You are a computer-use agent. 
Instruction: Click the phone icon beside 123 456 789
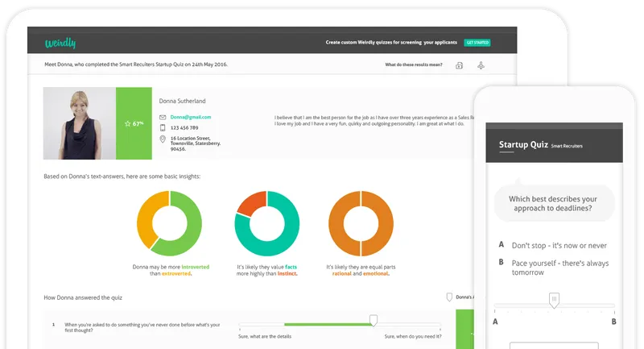point(163,128)
